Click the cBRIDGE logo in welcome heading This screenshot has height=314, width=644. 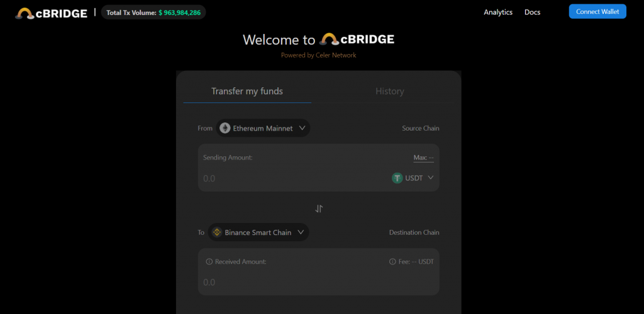click(x=357, y=40)
